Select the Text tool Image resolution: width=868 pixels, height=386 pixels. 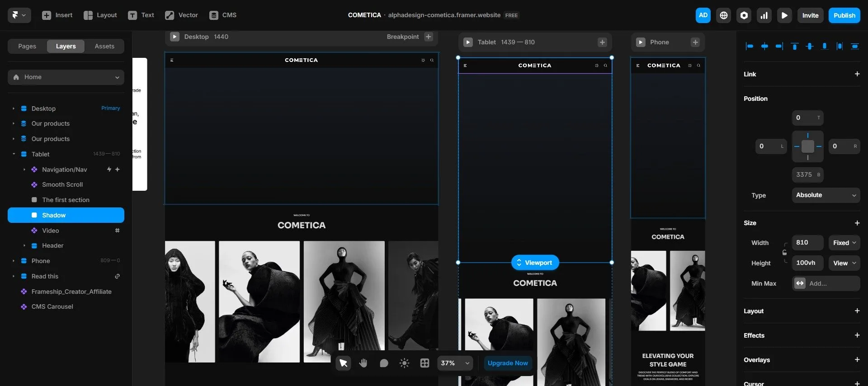pyautogui.click(x=141, y=15)
